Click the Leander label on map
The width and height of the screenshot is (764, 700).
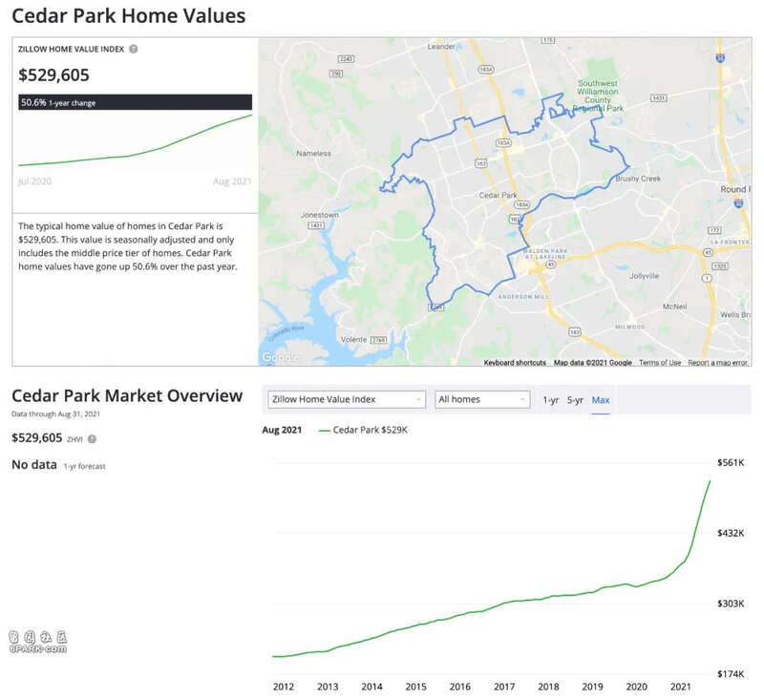point(441,46)
